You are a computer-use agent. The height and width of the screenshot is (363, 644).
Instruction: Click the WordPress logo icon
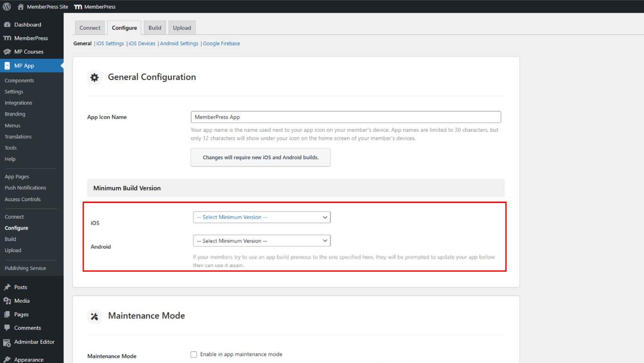[x=7, y=7]
